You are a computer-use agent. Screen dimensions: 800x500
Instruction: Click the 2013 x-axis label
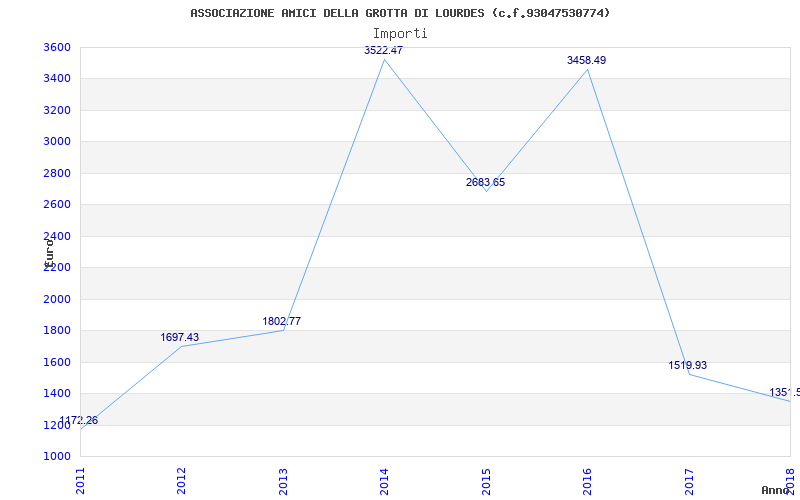coord(283,482)
